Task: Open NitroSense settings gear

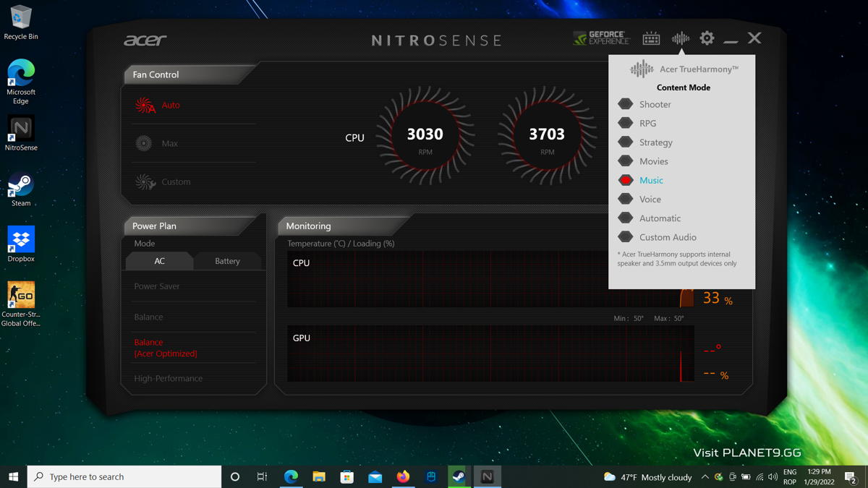Action: [707, 38]
